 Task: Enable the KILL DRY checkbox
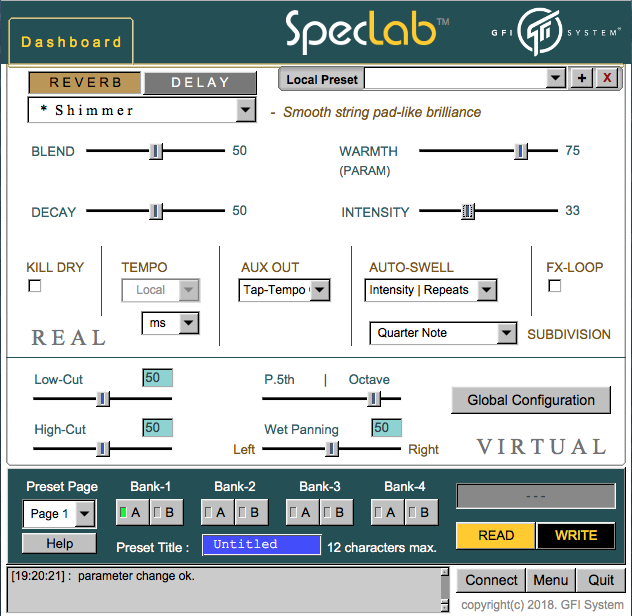pyautogui.click(x=35, y=286)
